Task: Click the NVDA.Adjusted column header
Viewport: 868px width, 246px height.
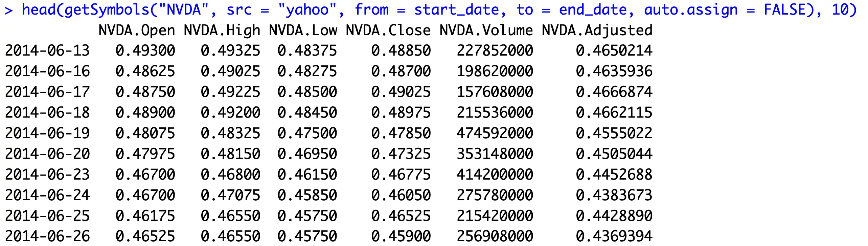Action: coord(597,30)
